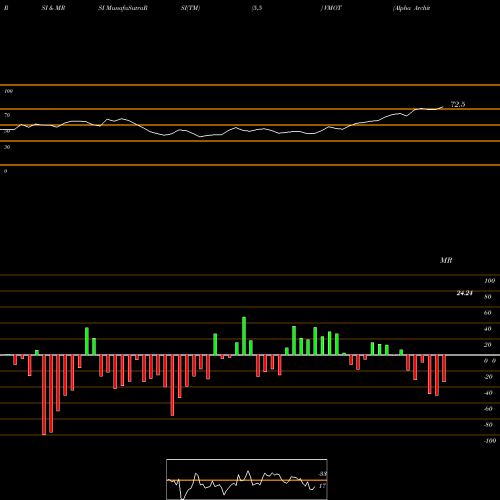Select the 24.24 value in MR chart
The image size is (500, 500).
point(464,293)
